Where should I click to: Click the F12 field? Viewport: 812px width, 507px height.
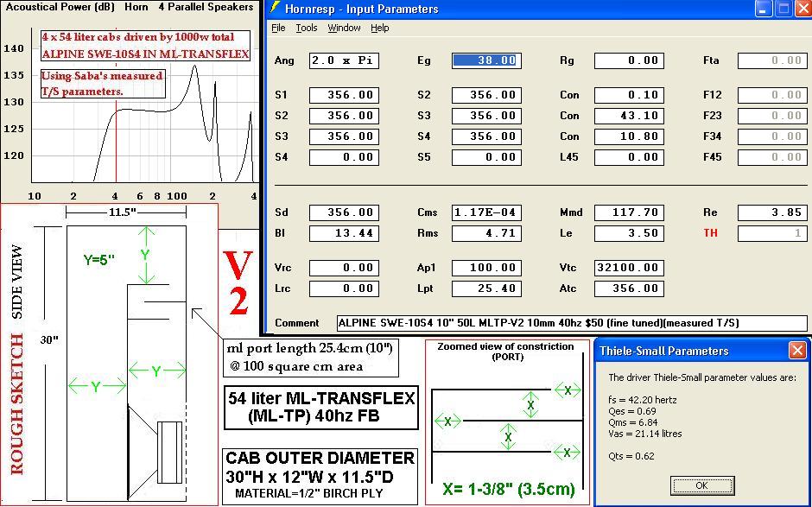(772, 95)
